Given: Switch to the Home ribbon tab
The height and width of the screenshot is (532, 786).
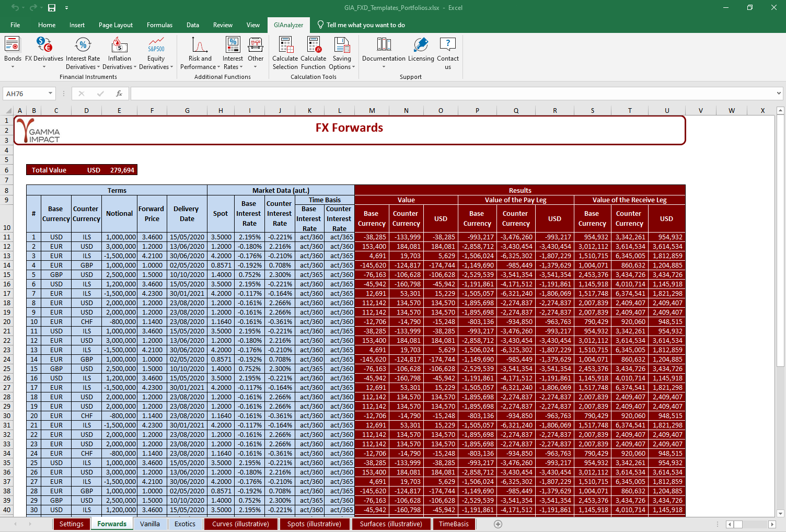Looking at the screenshot, I should point(47,25).
